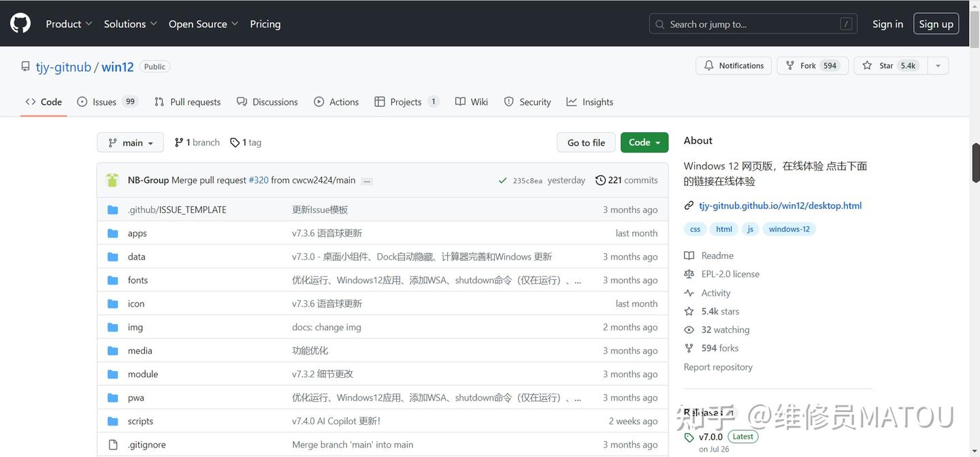Viewport: 980px width, 457px height.
Task: Expand the branch selector showing main
Action: pos(130,142)
